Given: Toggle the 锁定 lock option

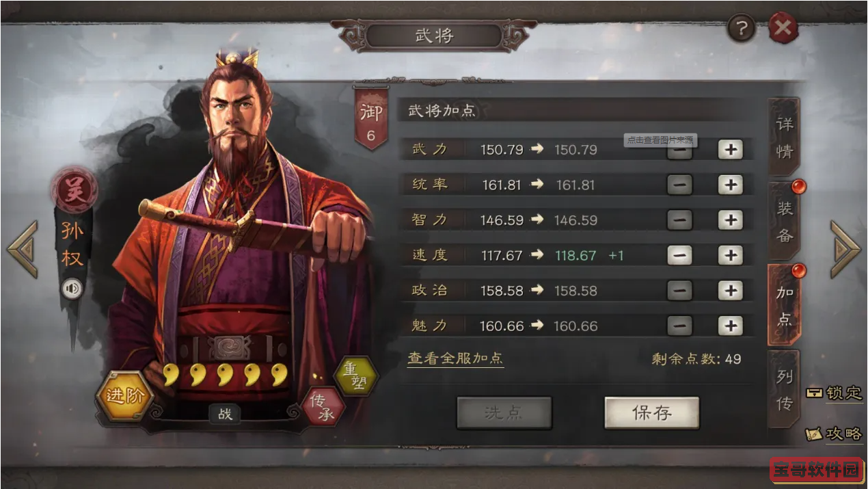Looking at the screenshot, I should click(834, 393).
